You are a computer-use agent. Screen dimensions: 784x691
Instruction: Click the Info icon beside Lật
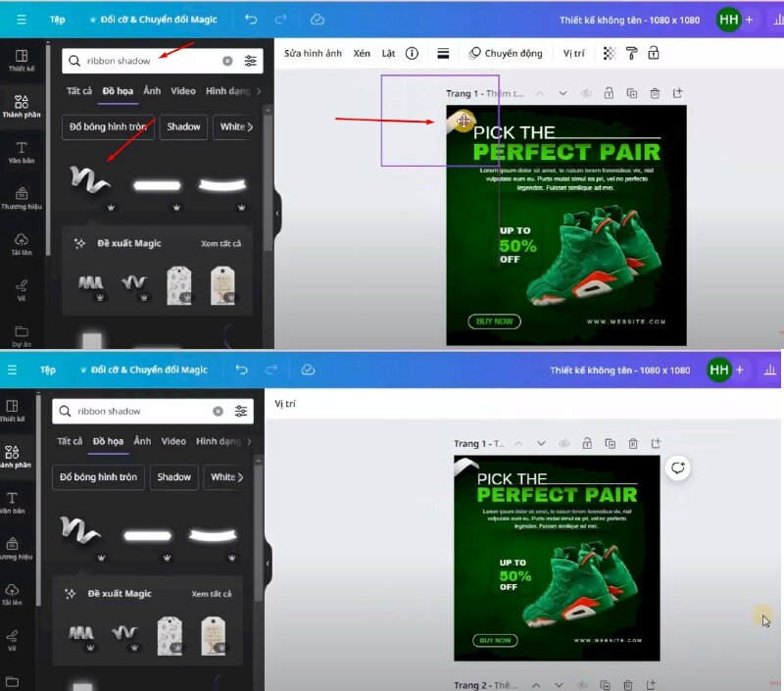[412, 53]
